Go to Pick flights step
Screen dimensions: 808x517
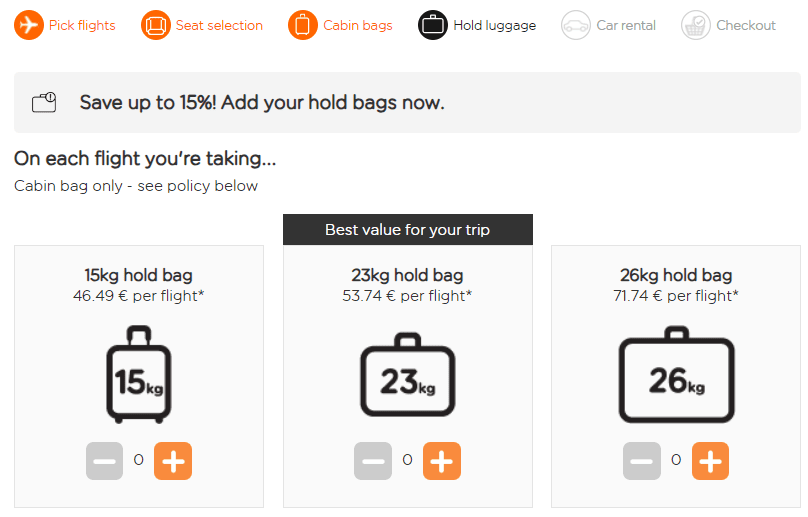click(x=82, y=25)
